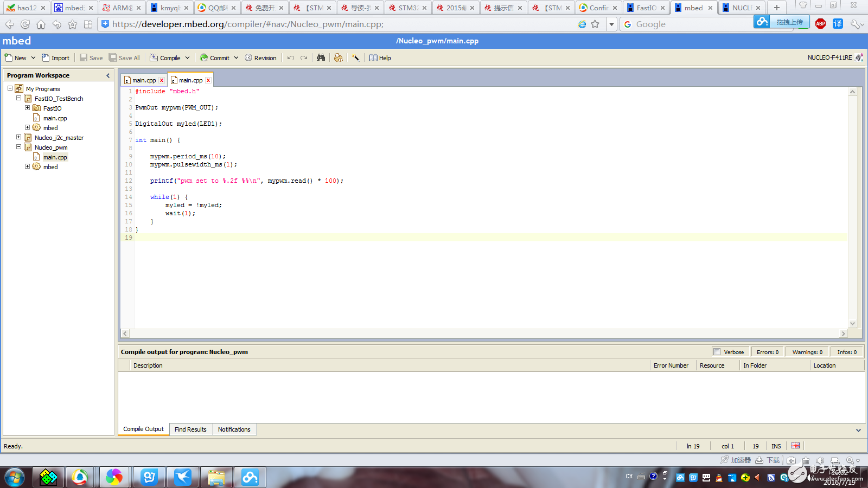Viewport: 868px width, 488px height.
Task: Click the browser address bar URL
Action: [247, 24]
